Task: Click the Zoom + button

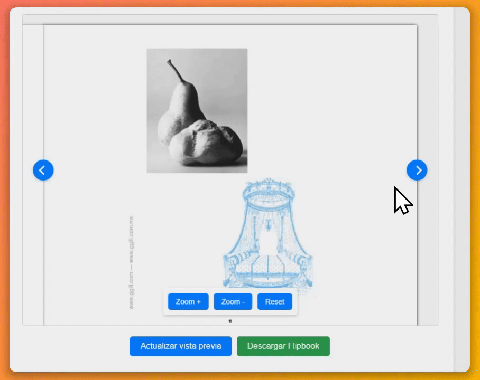Action: 188,302
